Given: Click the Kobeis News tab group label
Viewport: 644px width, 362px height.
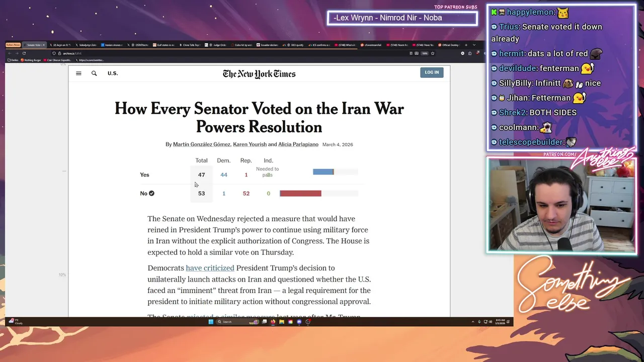Looking at the screenshot, I should [x=14, y=45].
